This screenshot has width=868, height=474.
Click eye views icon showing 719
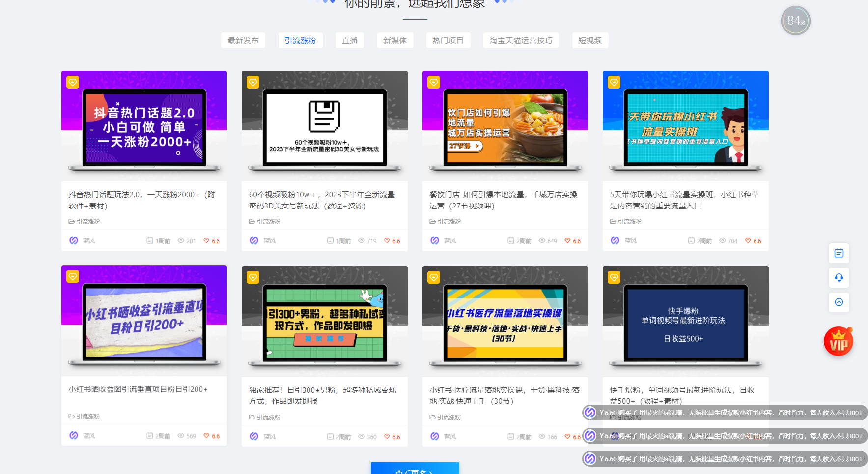362,240
